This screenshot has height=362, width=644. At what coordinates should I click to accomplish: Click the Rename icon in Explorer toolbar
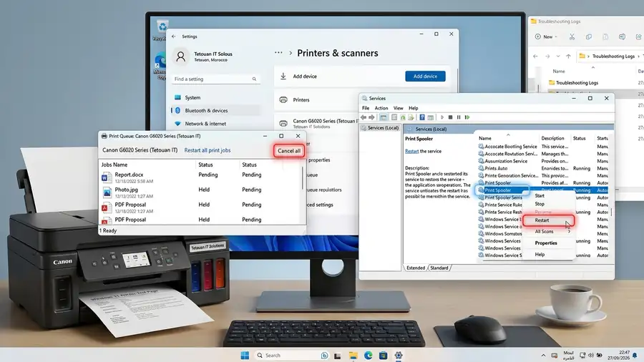click(x=623, y=37)
